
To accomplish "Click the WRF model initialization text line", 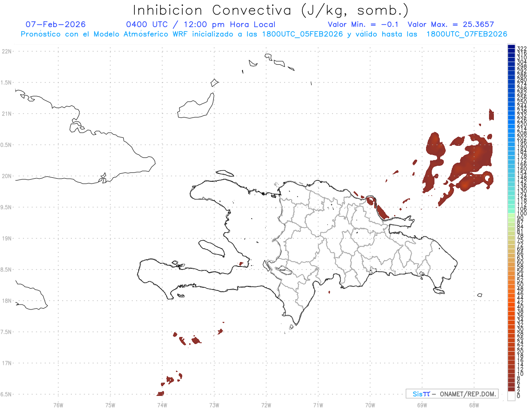I will [264, 34].
